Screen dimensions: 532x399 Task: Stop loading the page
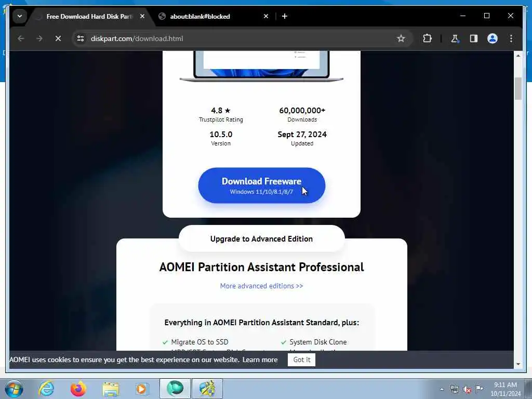(x=58, y=38)
